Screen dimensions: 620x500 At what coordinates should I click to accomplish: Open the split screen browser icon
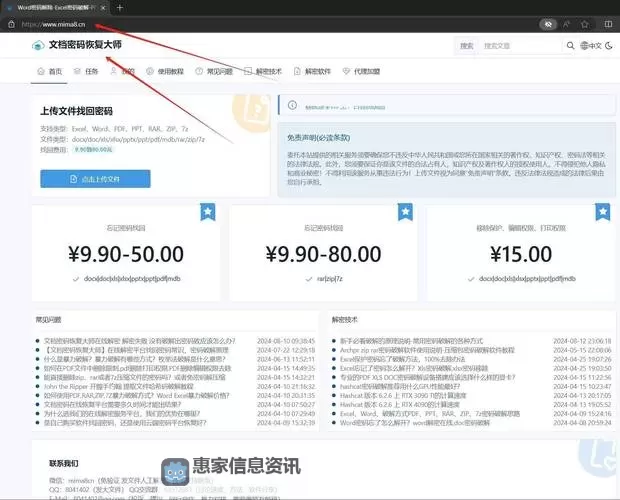coord(609,25)
